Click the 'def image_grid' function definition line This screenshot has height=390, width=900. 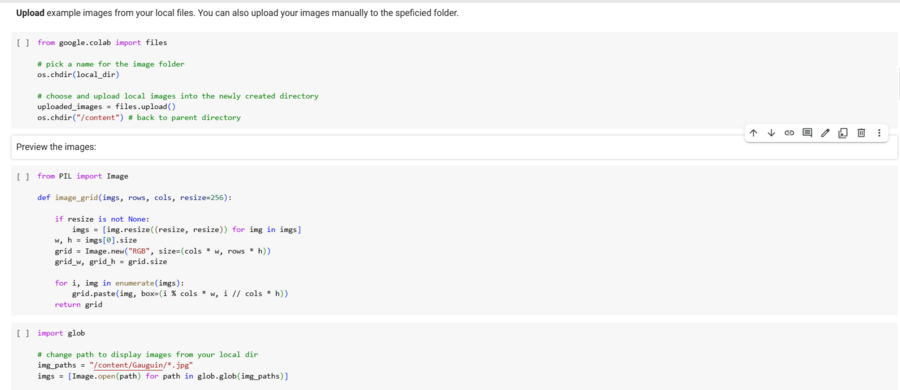(x=134, y=198)
